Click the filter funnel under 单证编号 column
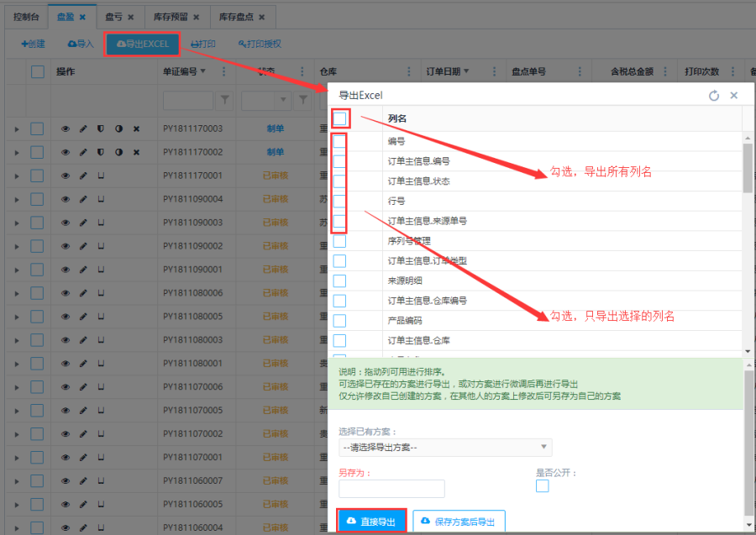The width and height of the screenshot is (756, 535). pos(225,101)
